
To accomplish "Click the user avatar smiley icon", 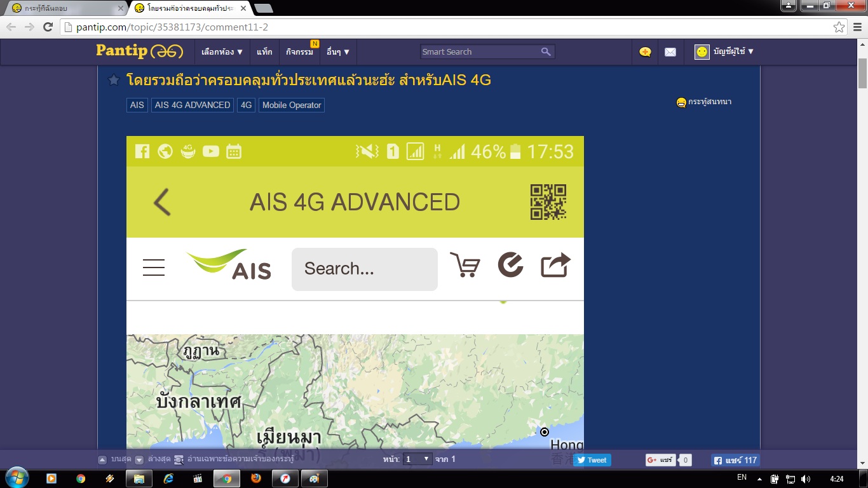I will coord(702,52).
